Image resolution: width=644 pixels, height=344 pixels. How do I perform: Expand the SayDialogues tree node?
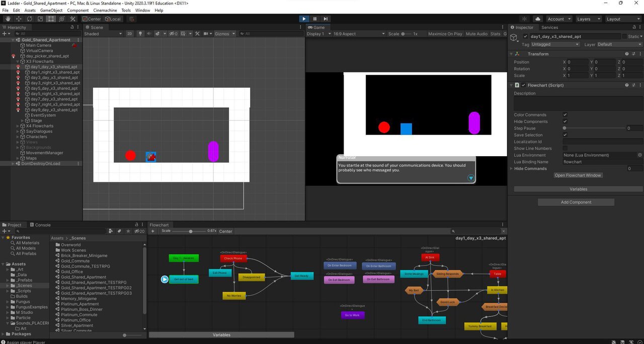tap(18, 131)
